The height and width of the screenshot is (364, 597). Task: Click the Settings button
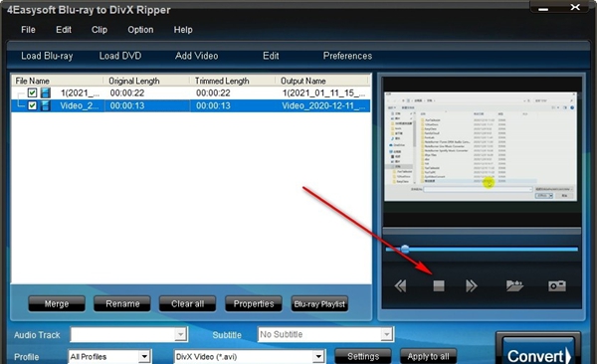click(x=363, y=356)
